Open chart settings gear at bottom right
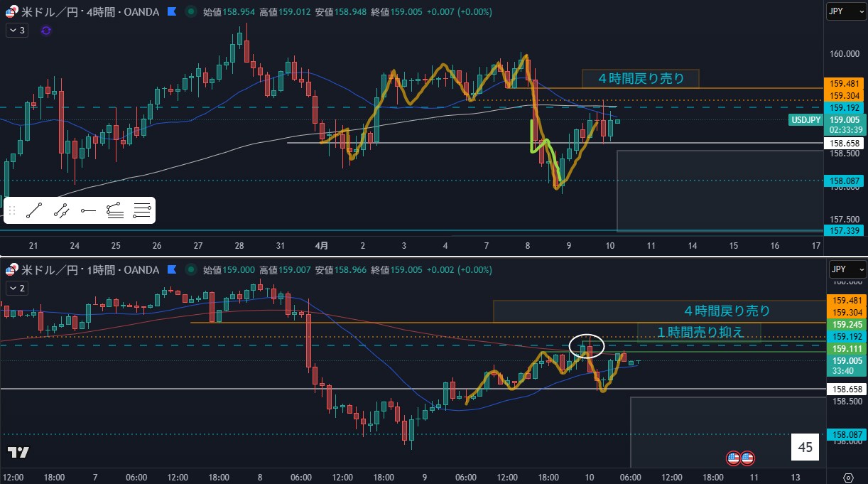This screenshot has width=868, height=484. [848, 477]
